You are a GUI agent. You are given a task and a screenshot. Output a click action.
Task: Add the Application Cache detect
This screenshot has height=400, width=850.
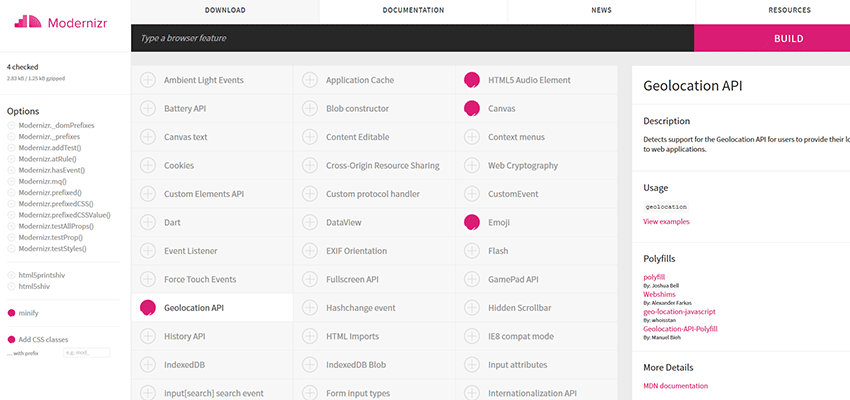pos(310,80)
